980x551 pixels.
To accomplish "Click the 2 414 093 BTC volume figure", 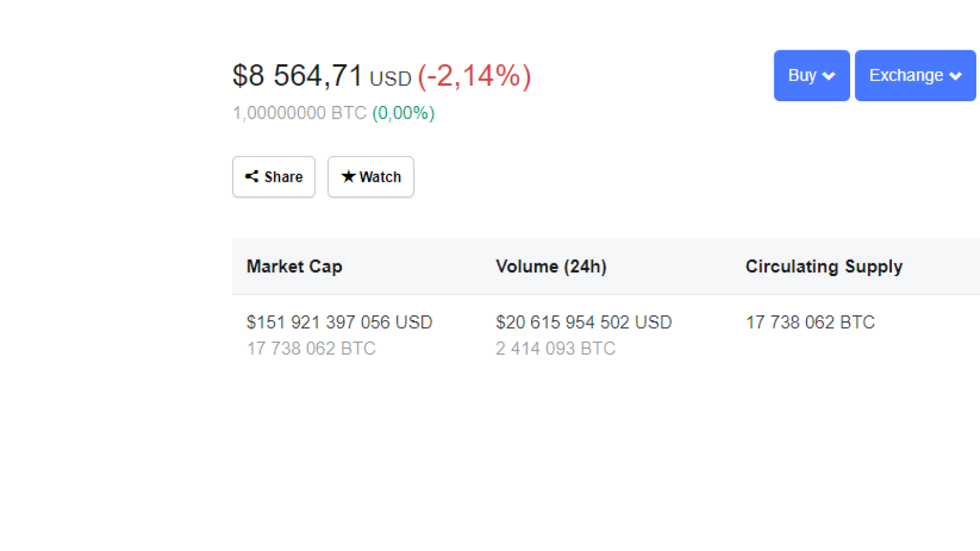I will pyautogui.click(x=556, y=348).
